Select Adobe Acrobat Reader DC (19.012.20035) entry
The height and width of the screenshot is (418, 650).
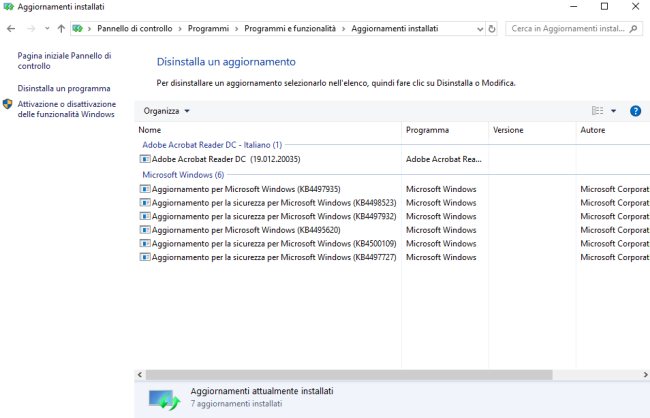coord(226,159)
